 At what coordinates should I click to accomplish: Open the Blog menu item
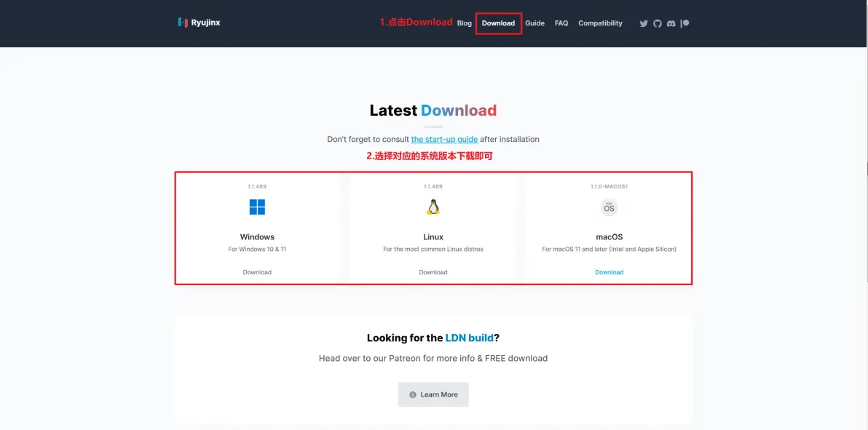pos(465,23)
